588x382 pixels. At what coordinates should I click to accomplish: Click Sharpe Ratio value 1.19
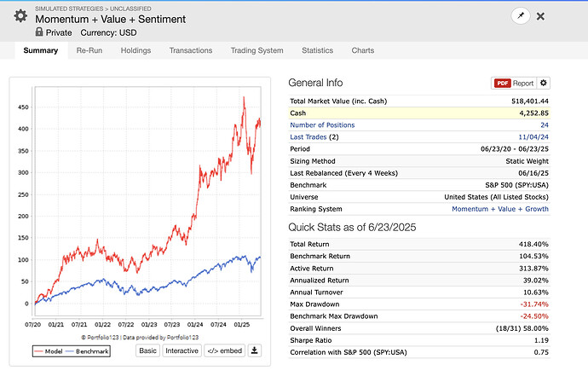[x=541, y=340]
